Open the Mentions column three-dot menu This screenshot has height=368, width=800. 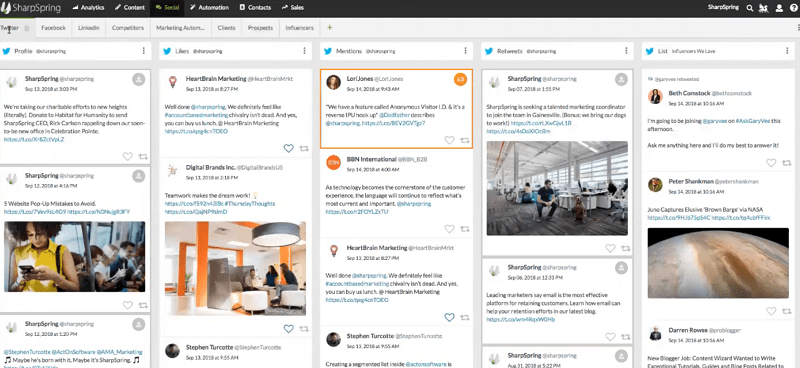pos(465,51)
